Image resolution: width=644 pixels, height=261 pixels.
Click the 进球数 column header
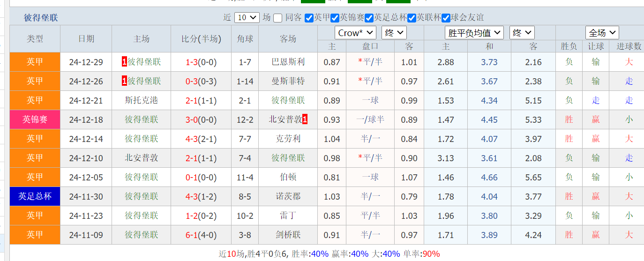coord(629,46)
